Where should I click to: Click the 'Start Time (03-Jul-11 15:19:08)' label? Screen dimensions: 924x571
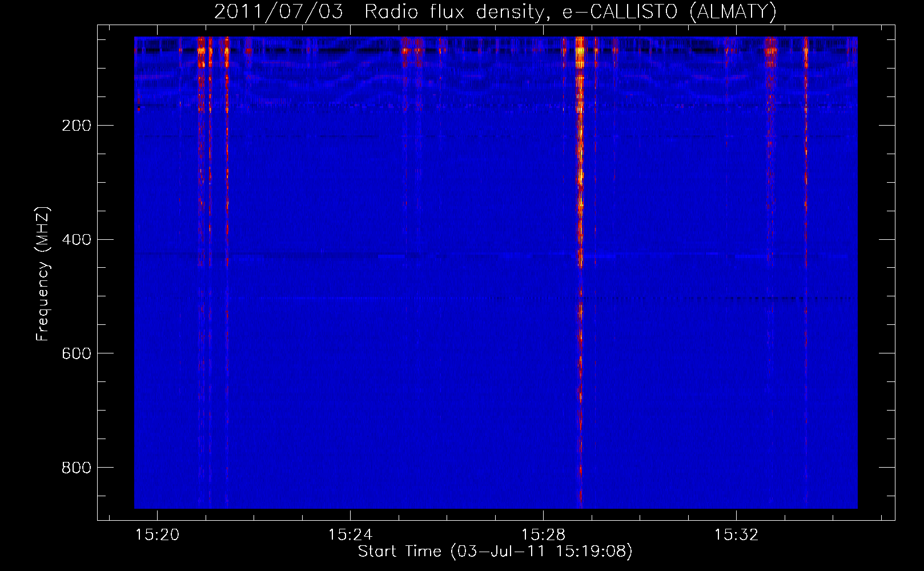coord(495,552)
